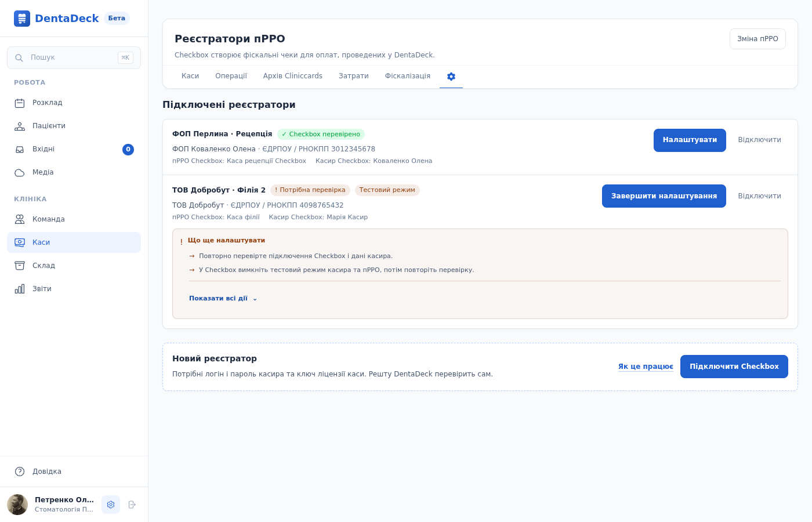Click the DentaDeck tooth logo icon

point(22,19)
